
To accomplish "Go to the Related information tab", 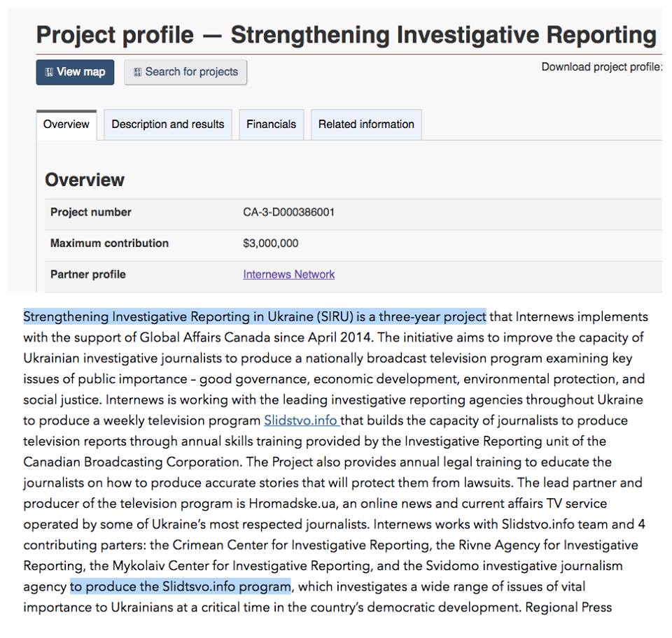I will pyautogui.click(x=366, y=125).
